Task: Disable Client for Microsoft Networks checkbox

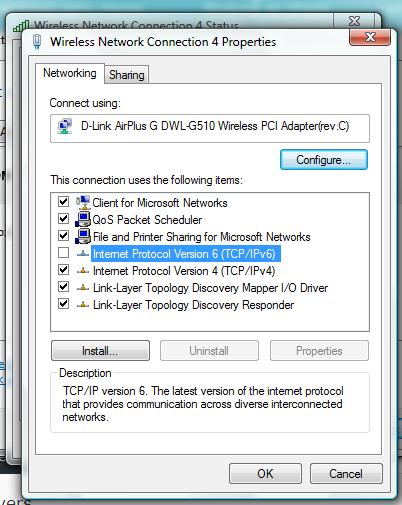Action: (63, 202)
